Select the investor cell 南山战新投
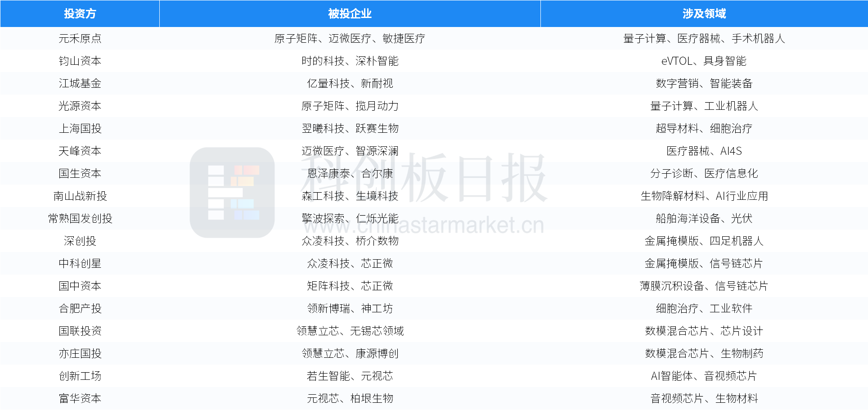 coord(80,196)
